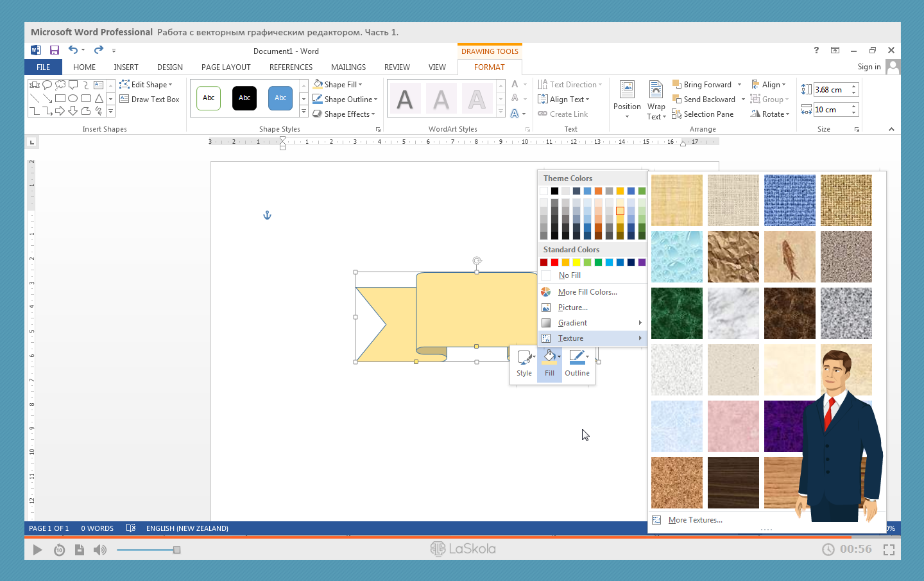Toggle the video play button
The image size is (924, 581).
37,550
